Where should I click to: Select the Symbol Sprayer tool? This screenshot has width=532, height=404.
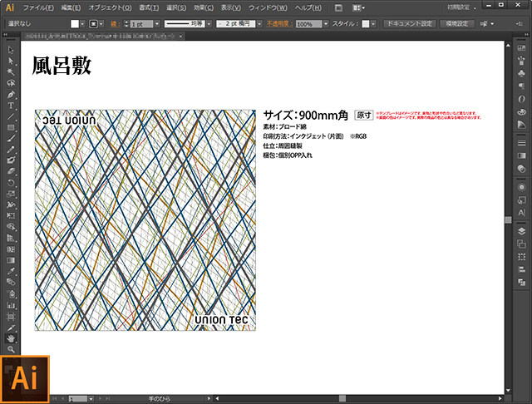click(11, 293)
